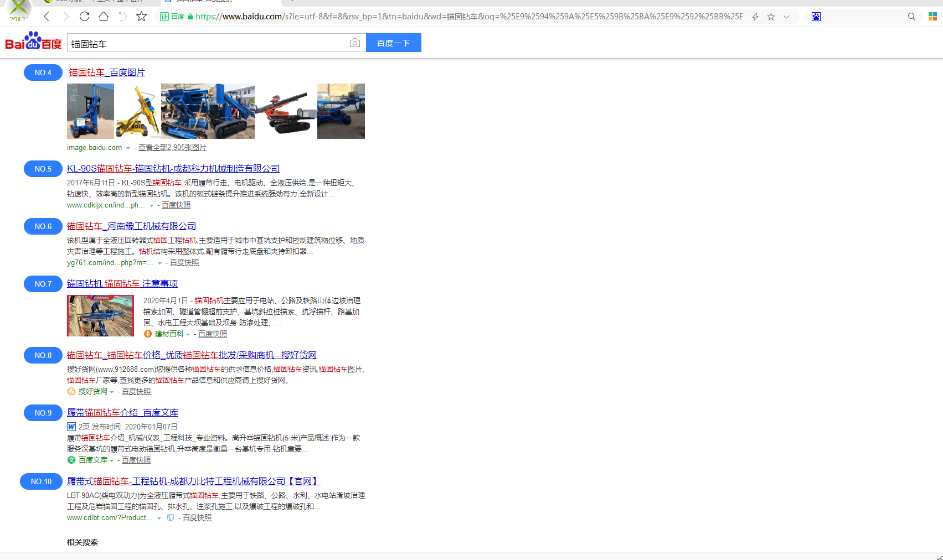Open 履带式锚固钻车 成都力比特 官网 result

194,481
